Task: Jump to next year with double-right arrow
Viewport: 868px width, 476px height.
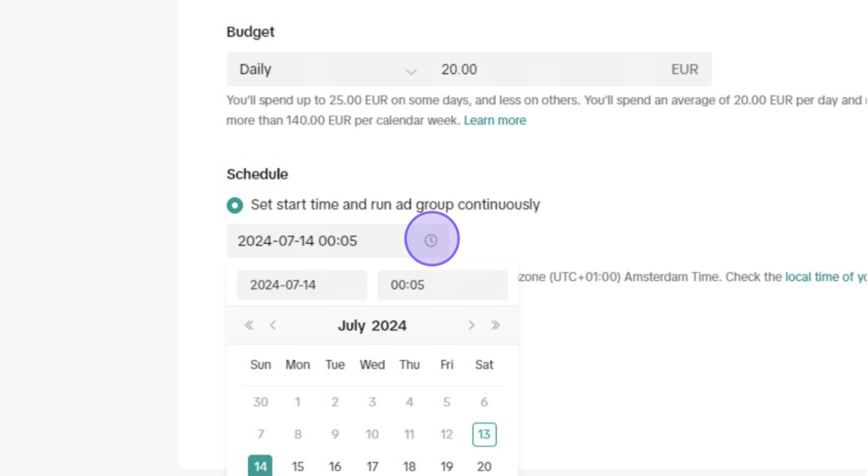Action: tap(495, 325)
